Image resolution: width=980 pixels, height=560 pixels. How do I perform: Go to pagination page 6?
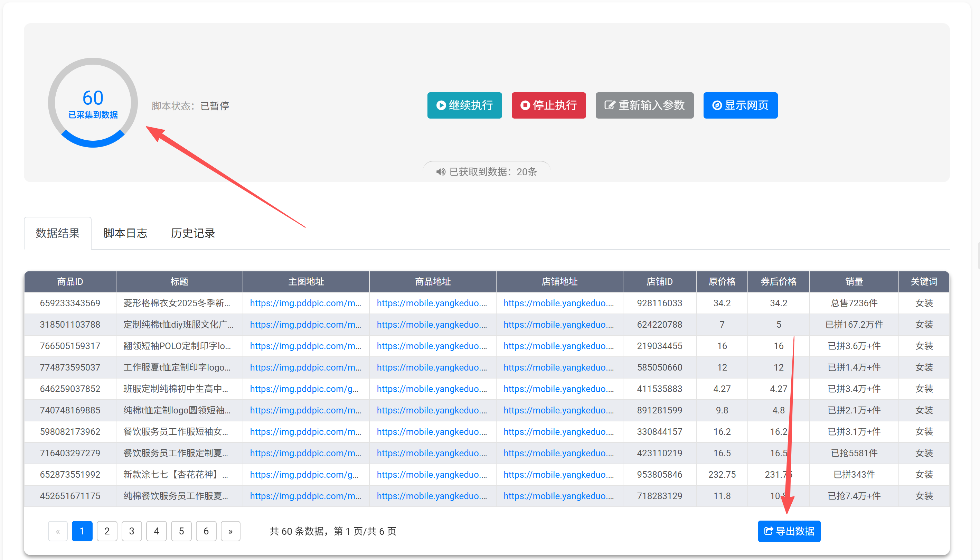pyautogui.click(x=206, y=531)
